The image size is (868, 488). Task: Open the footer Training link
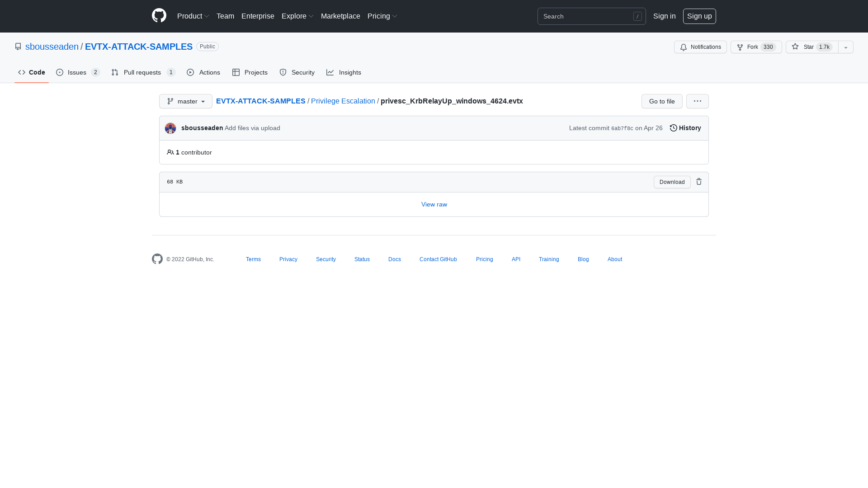pos(549,259)
